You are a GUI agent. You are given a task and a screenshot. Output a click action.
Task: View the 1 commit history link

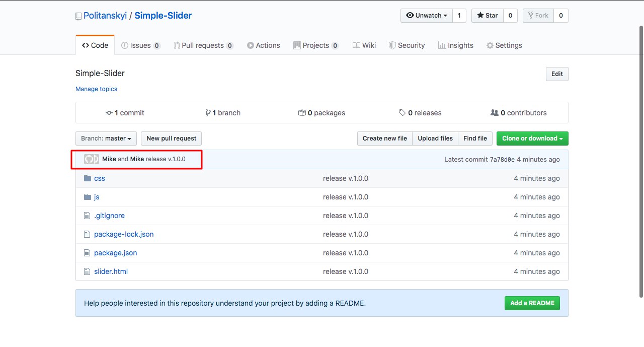125,113
